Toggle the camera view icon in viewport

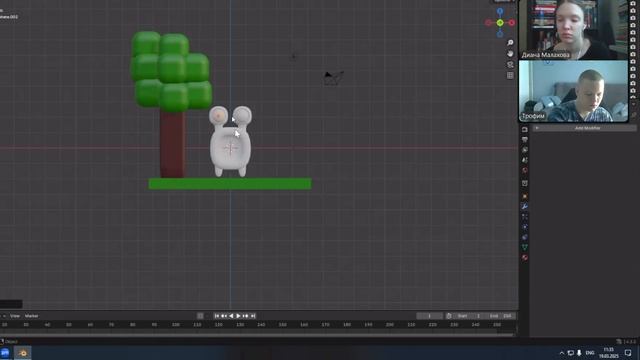tap(510, 64)
